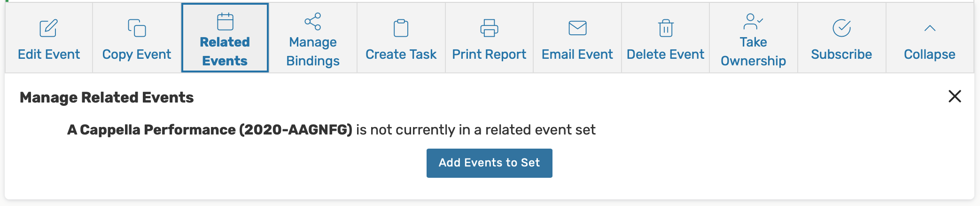Click the bold Related Events tab label
Screen dimensions: 980x206
(x=225, y=51)
